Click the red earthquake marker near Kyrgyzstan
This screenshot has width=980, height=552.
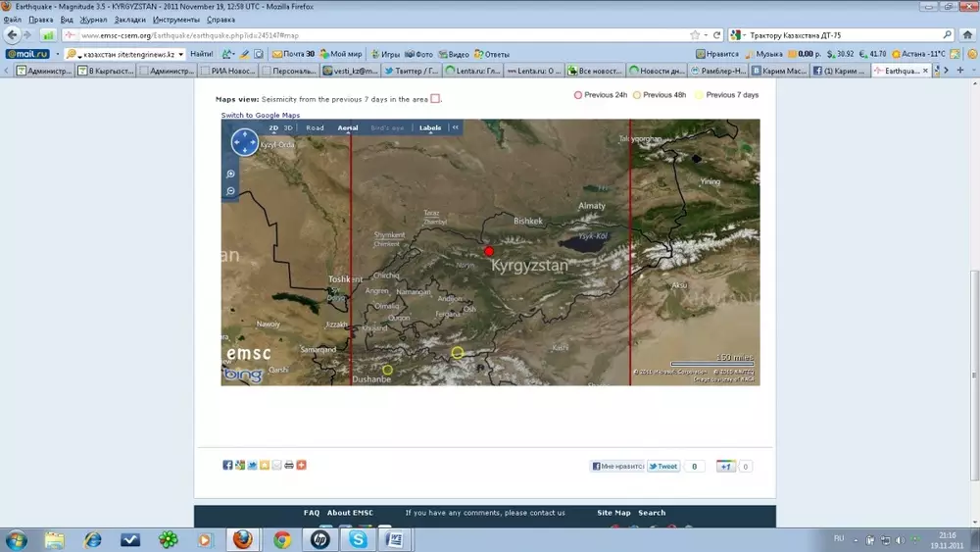point(489,252)
